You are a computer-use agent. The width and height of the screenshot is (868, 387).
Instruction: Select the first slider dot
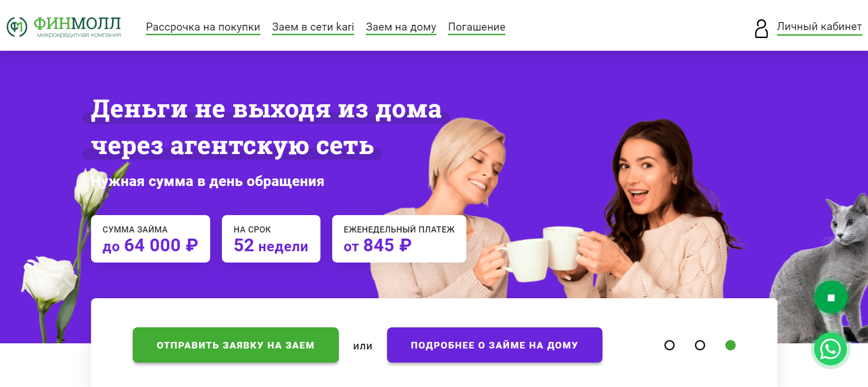pos(670,345)
